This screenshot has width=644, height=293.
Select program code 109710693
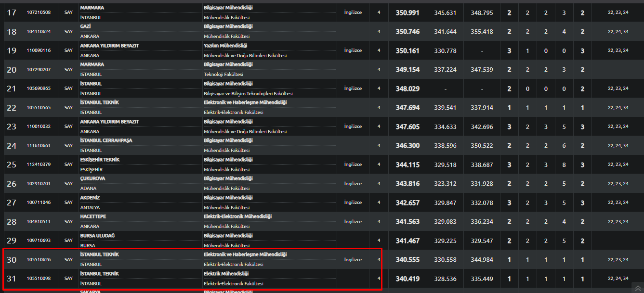click(39, 241)
